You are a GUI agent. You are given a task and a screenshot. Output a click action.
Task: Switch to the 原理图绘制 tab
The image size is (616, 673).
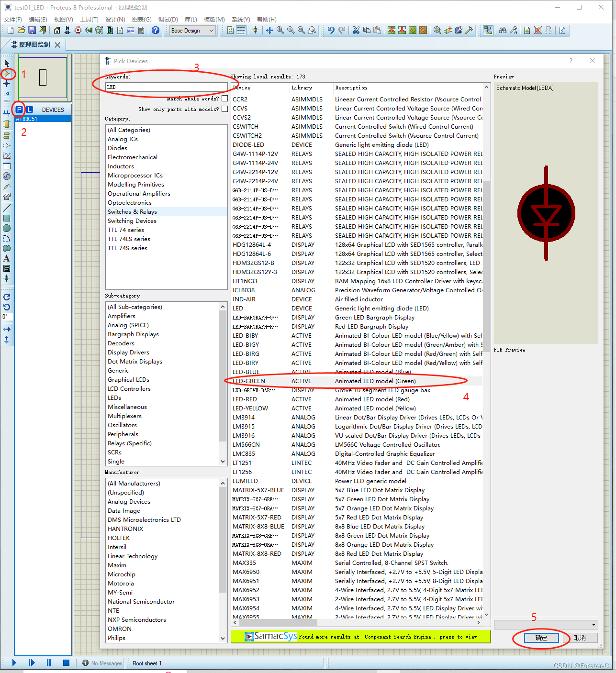click(x=34, y=44)
